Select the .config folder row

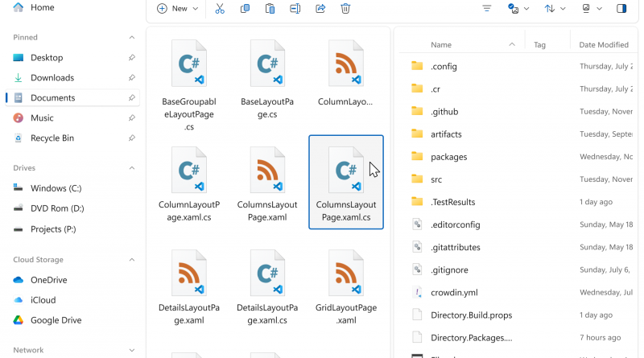point(518,66)
